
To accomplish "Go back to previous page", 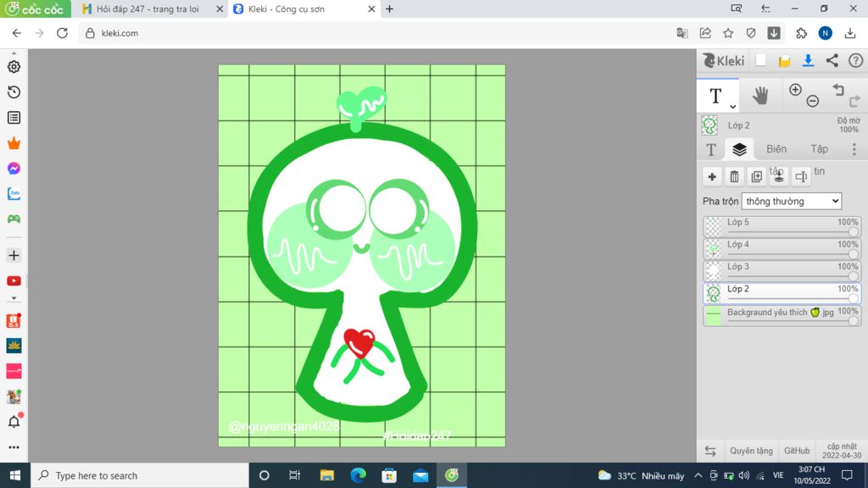I will coord(17,33).
